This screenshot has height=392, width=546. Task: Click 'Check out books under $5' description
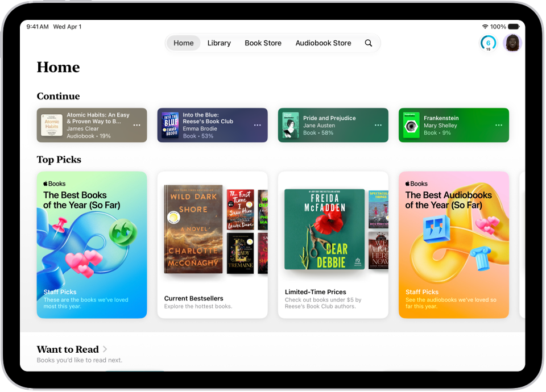[x=323, y=303]
